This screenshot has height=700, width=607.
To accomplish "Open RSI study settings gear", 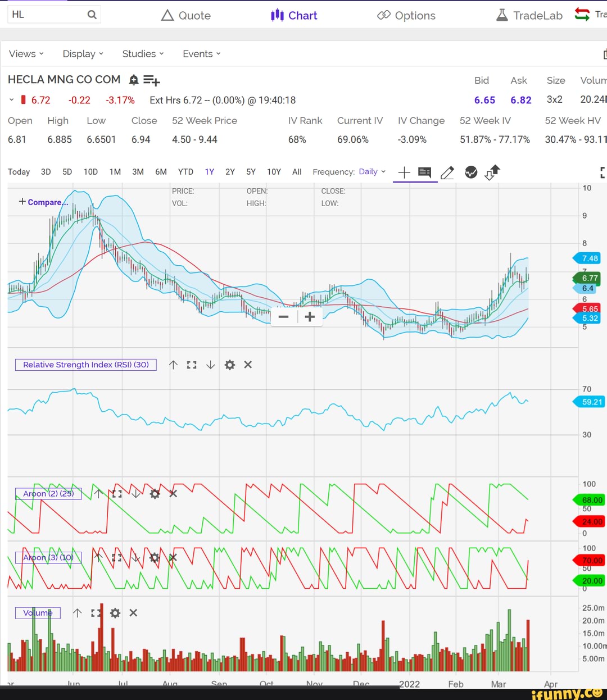I will [229, 365].
